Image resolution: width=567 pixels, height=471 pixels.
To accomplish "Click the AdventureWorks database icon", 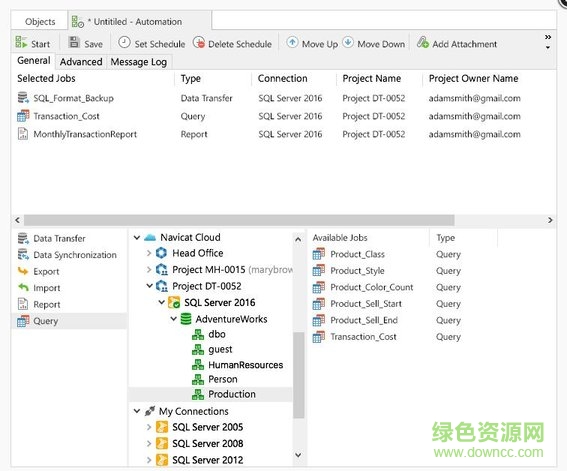I will point(186,319).
